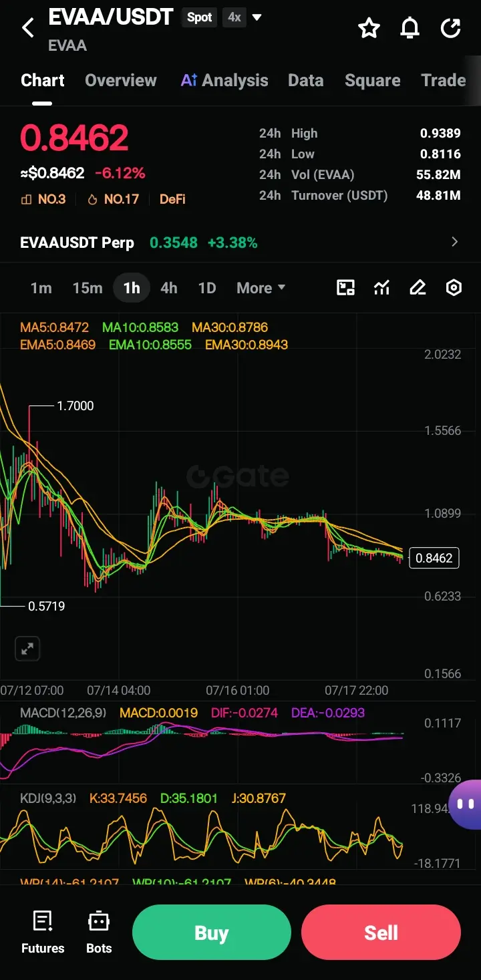Select the 1h timeframe
481x980 pixels.
(132, 288)
